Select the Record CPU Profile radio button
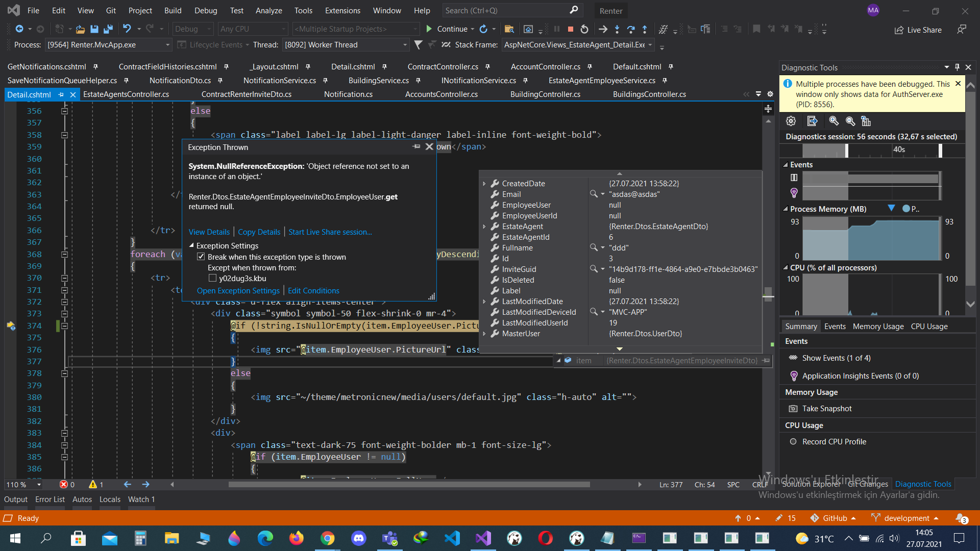 [793, 442]
